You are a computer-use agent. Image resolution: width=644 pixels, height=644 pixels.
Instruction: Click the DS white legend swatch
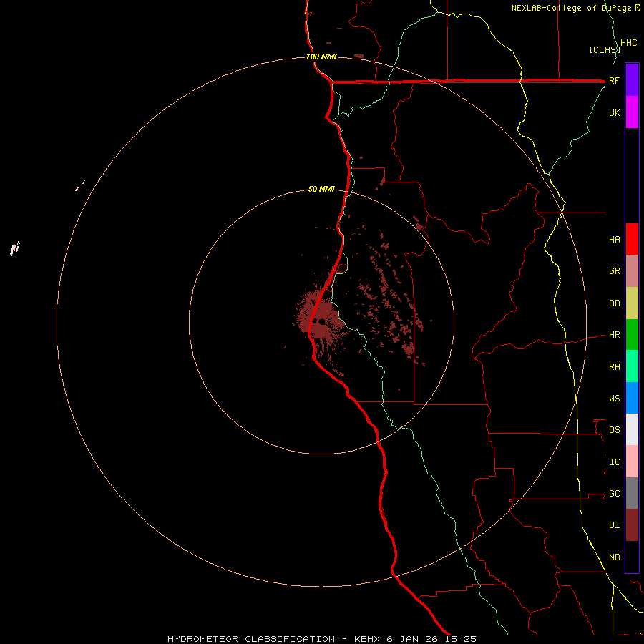pos(632,429)
